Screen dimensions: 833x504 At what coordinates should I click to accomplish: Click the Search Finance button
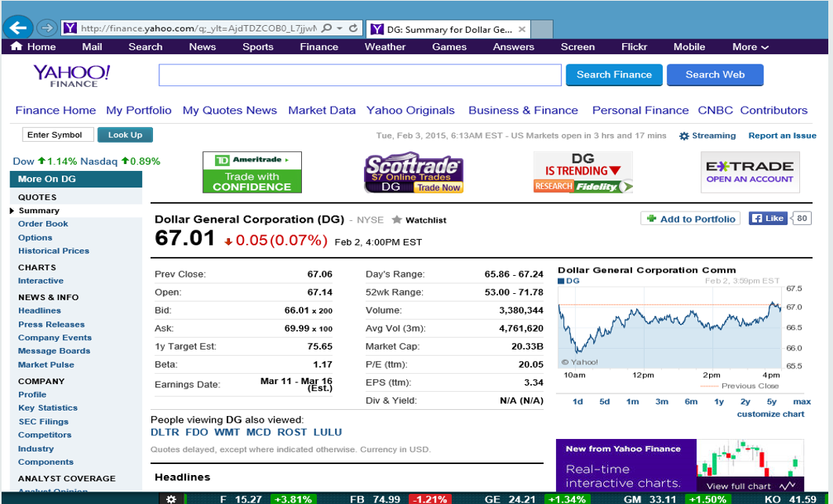(614, 75)
